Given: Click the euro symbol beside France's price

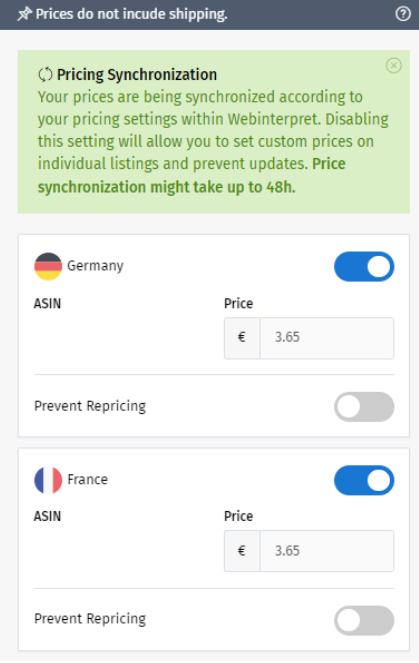Looking at the screenshot, I should pos(242,551).
